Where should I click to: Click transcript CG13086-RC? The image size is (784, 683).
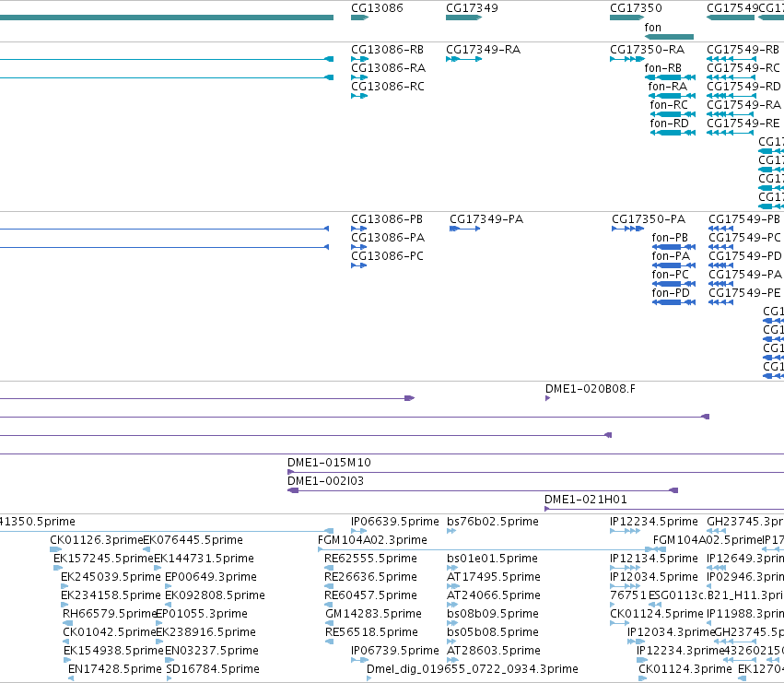pyautogui.click(x=388, y=87)
